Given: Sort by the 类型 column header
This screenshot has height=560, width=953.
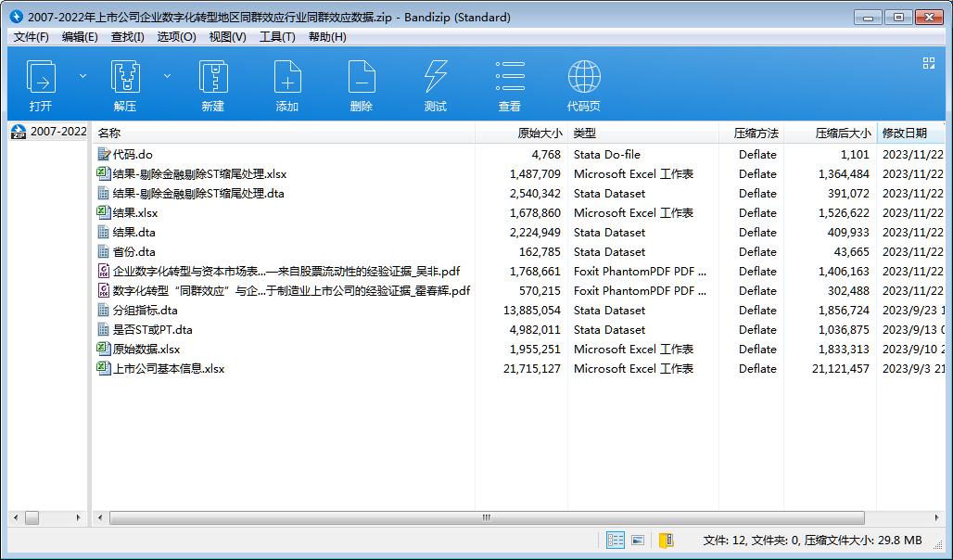Looking at the screenshot, I should click(643, 134).
